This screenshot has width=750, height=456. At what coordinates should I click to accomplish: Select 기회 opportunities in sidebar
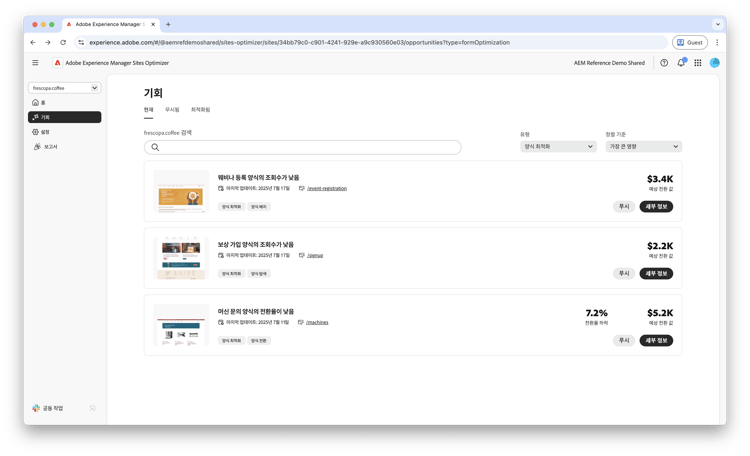[x=65, y=117]
